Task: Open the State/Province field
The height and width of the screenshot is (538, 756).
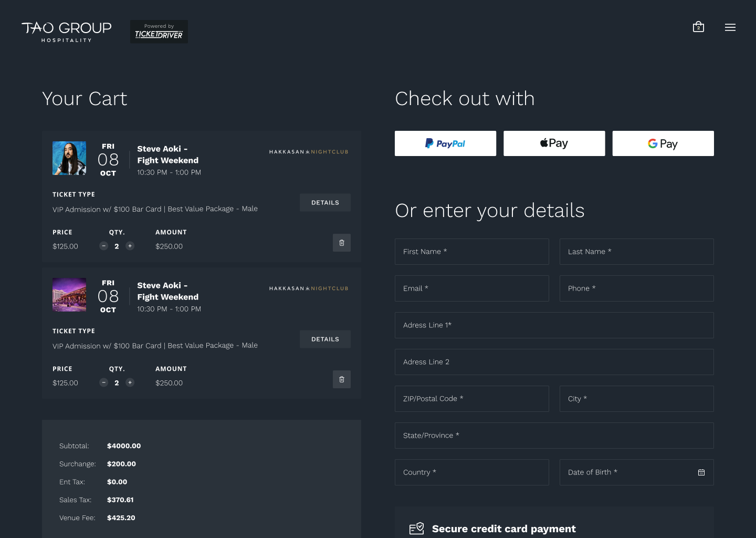Action: coord(554,436)
